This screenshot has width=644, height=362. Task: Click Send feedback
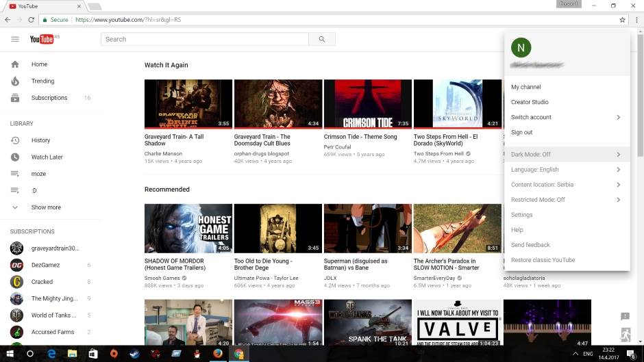pyautogui.click(x=567, y=244)
